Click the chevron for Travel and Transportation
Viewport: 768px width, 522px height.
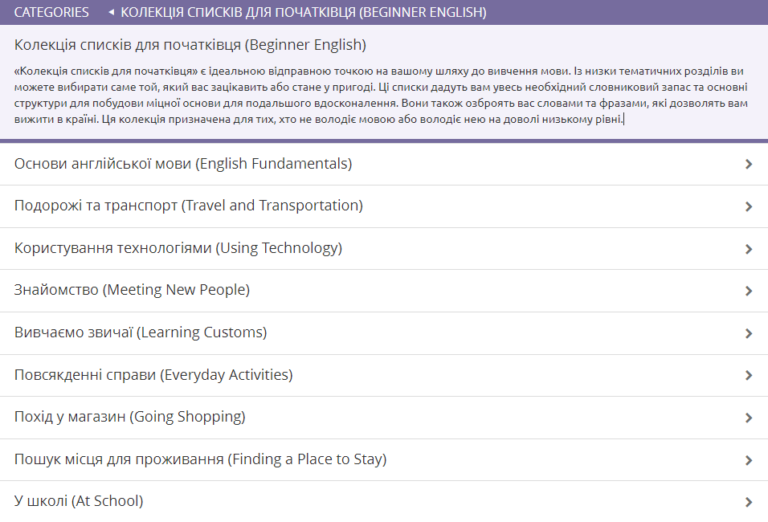coord(749,207)
